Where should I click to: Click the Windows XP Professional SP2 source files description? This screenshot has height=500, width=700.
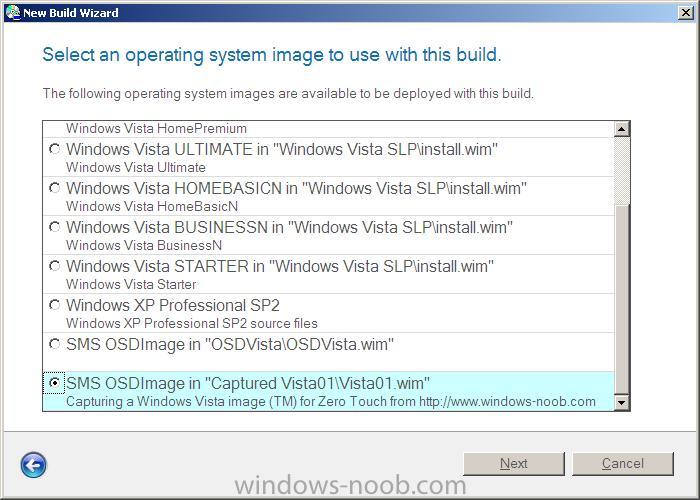pyautogui.click(x=192, y=323)
